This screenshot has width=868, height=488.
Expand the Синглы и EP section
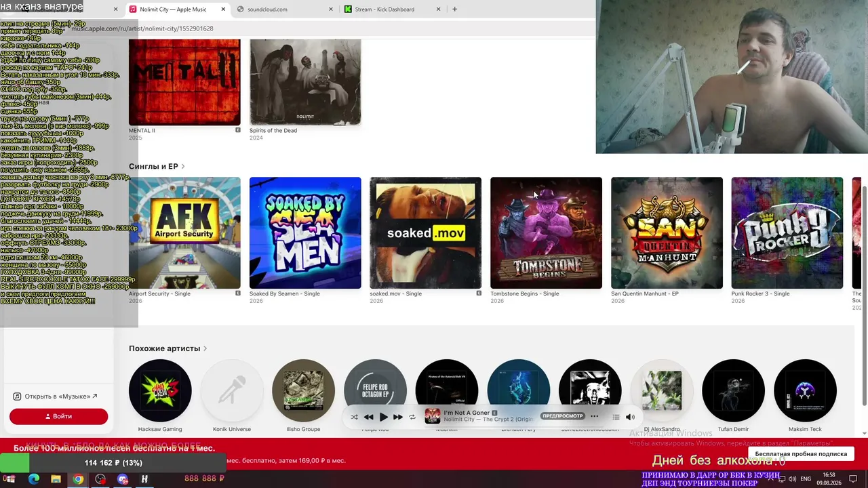[x=157, y=166]
